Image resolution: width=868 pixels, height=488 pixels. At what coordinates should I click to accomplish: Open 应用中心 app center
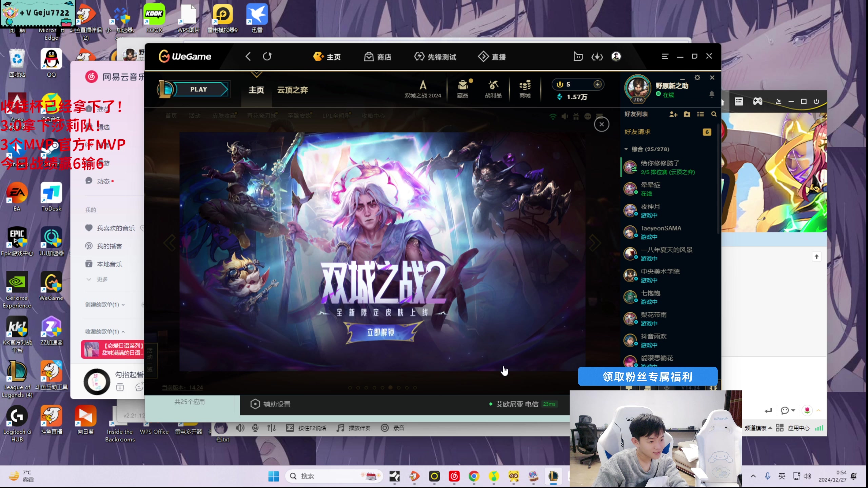click(x=792, y=428)
